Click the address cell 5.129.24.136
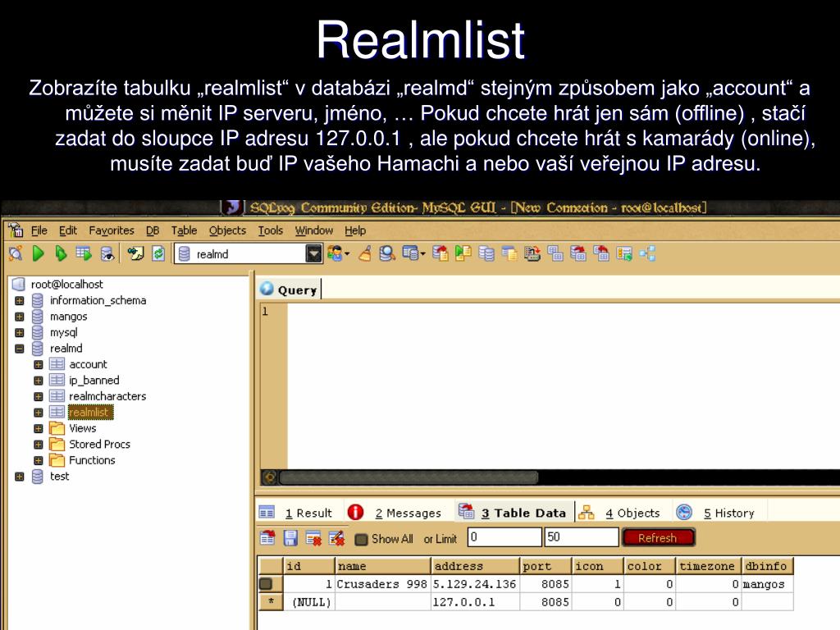840x630 pixels. (x=475, y=584)
